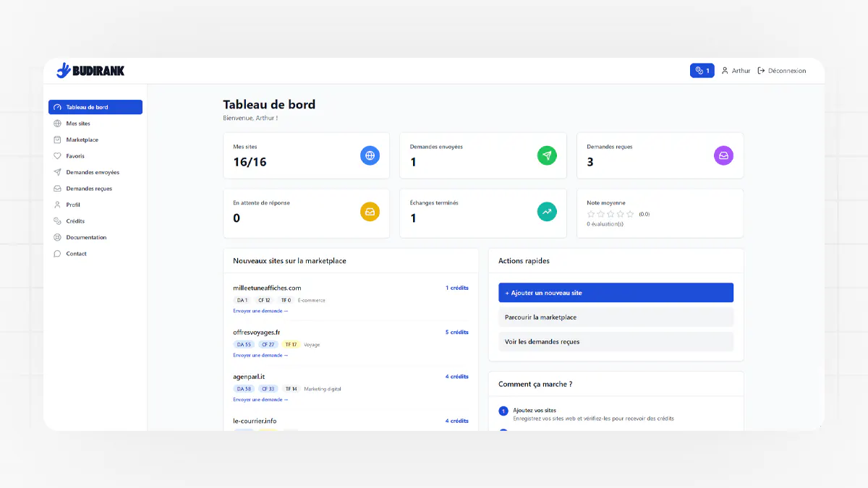Open the credits counter button showing 1
868x488 pixels.
(702, 71)
